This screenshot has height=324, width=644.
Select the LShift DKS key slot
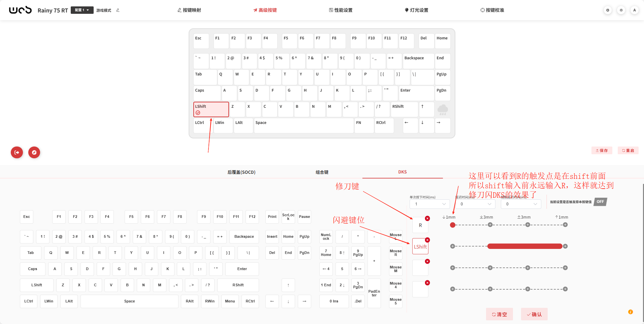click(420, 247)
